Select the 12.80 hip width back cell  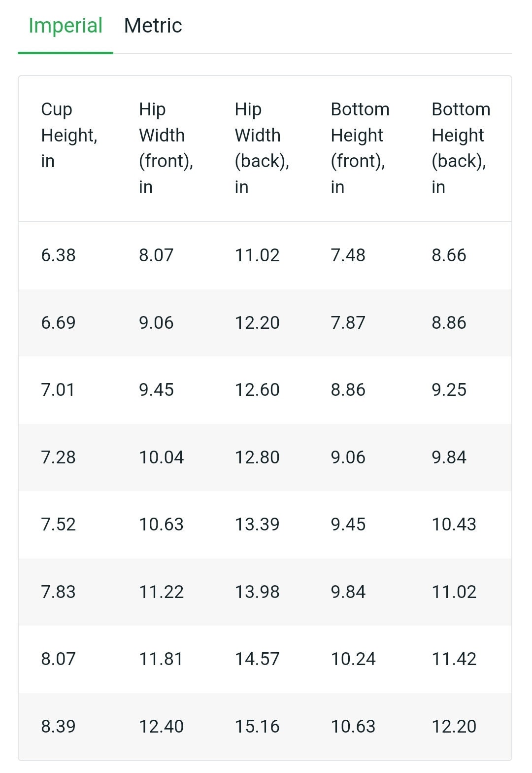click(257, 457)
